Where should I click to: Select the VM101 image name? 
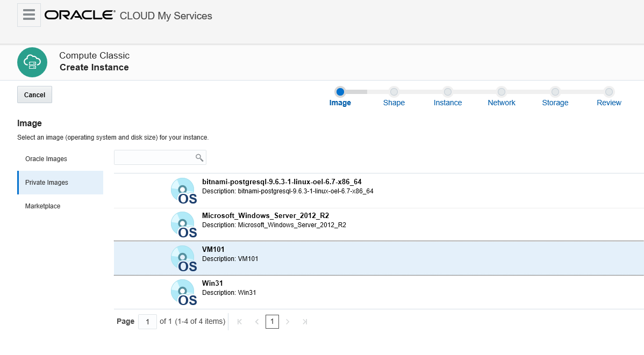(213, 250)
